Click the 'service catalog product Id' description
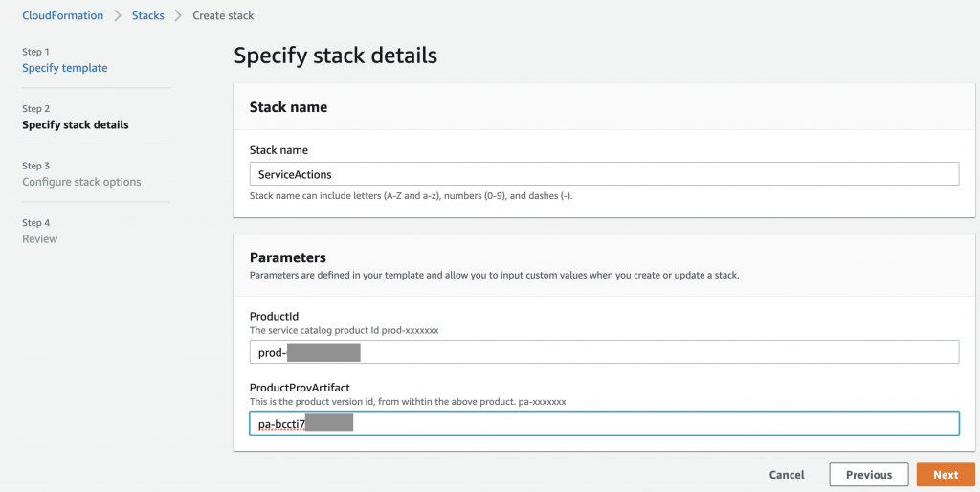 pos(344,330)
